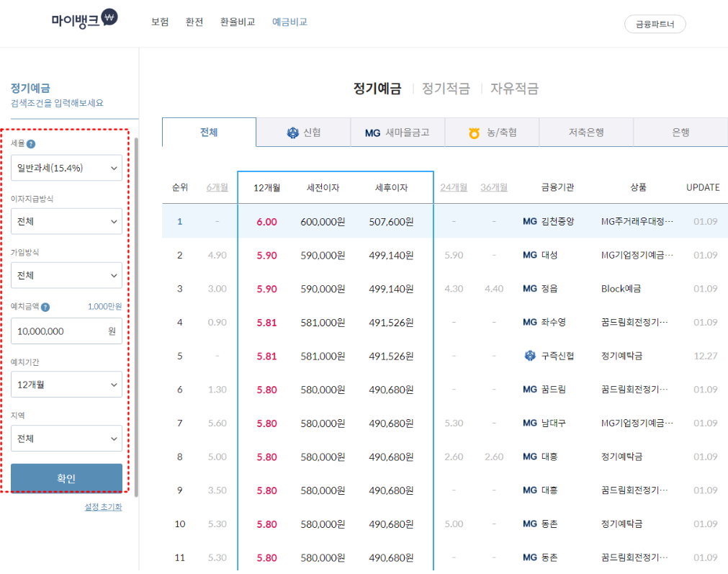
Task: Click the 예치금액 input field
Action: (66, 331)
